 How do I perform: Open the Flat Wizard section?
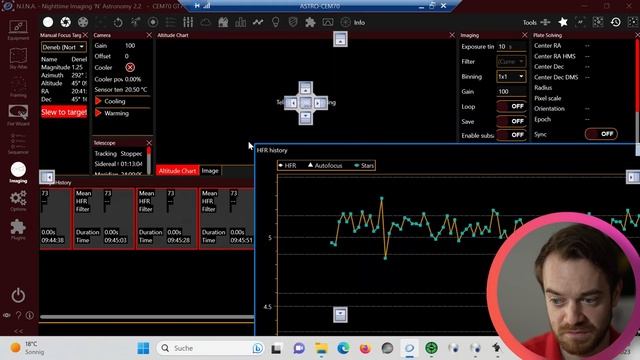coord(18,115)
